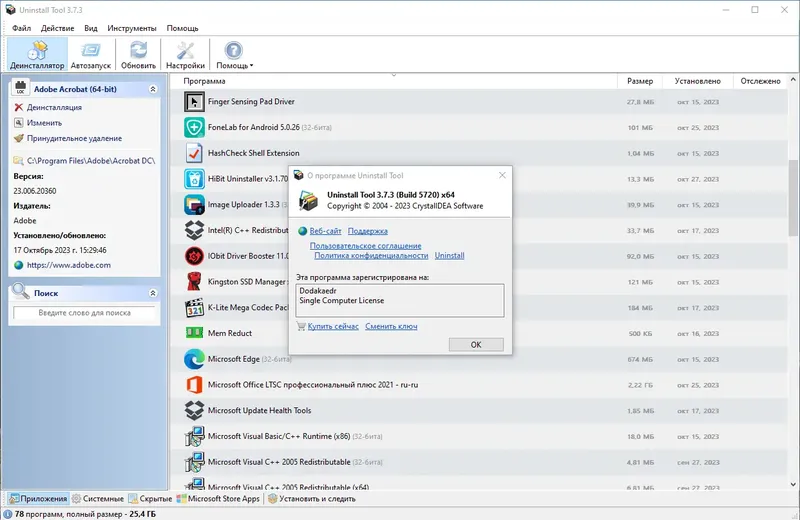Close the О программе Uninstall Tool dialog
The width and height of the screenshot is (800, 520).
click(502, 175)
